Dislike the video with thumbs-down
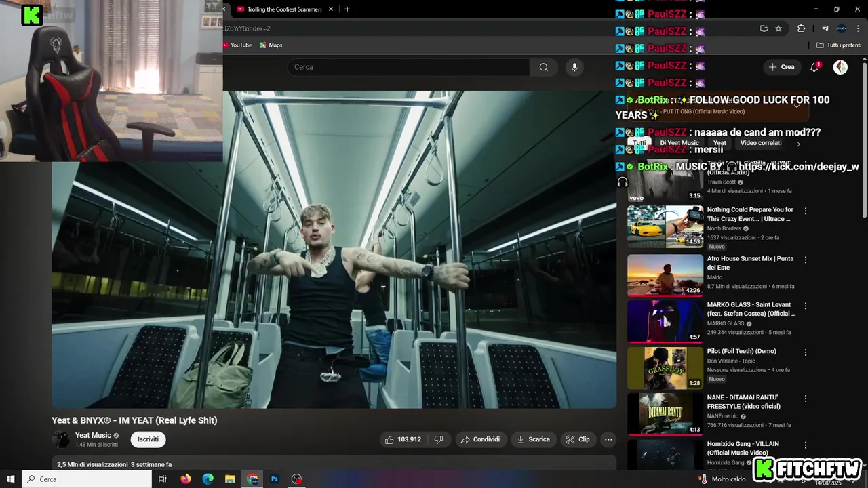 coord(439,439)
